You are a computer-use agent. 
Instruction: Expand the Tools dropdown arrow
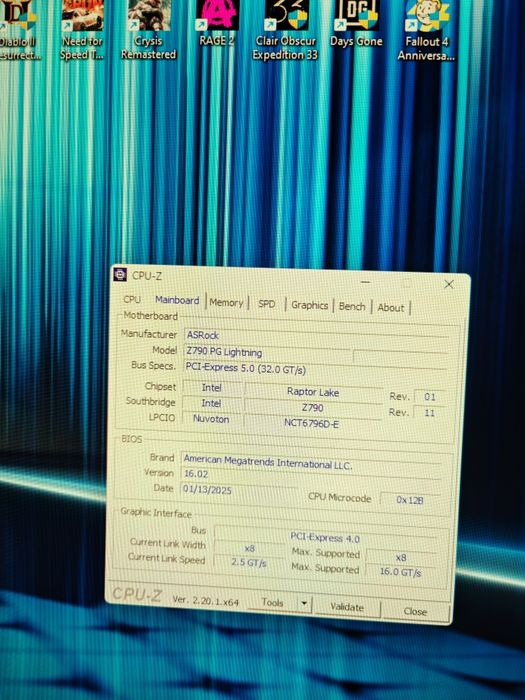click(x=304, y=604)
